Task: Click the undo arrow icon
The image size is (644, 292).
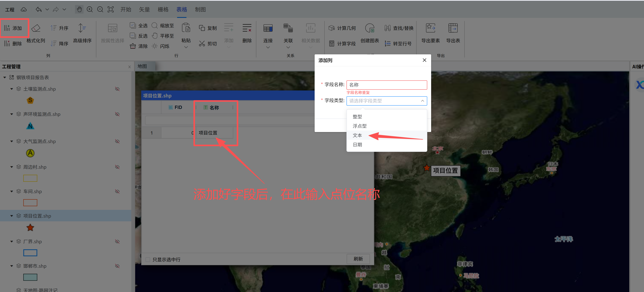Action: 38,10
